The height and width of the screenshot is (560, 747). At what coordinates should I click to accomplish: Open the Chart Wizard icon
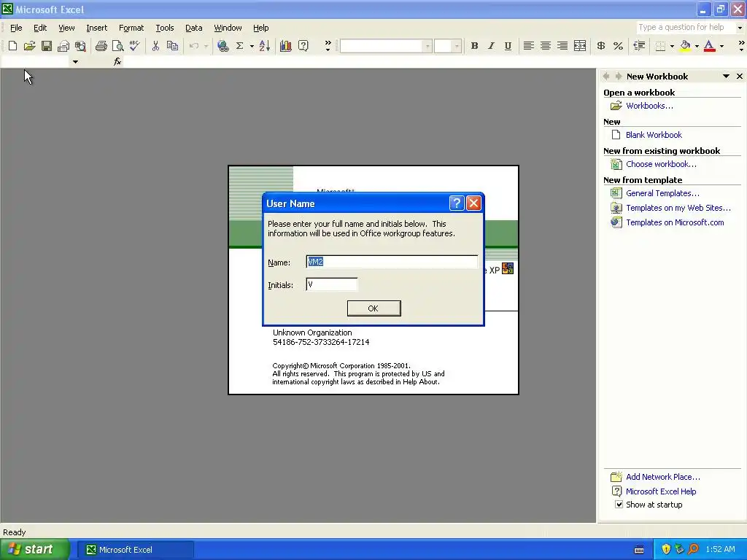tap(286, 46)
